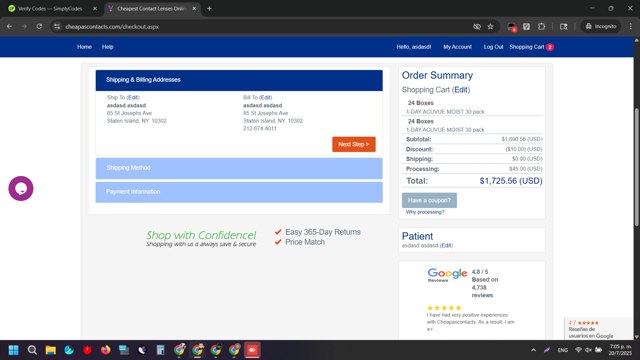Open the Why processing? link
The height and width of the screenshot is (360, 640).
pyautogui.click(x=425, y=212)
